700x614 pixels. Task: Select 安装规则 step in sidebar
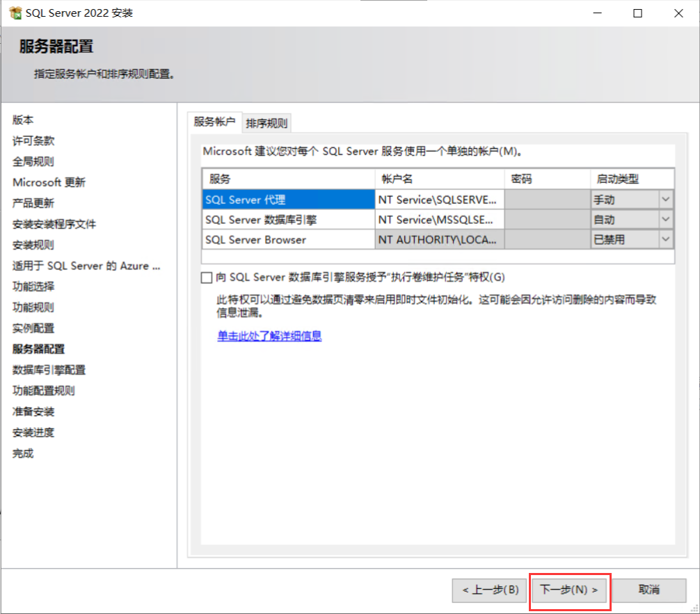point(33,245)
